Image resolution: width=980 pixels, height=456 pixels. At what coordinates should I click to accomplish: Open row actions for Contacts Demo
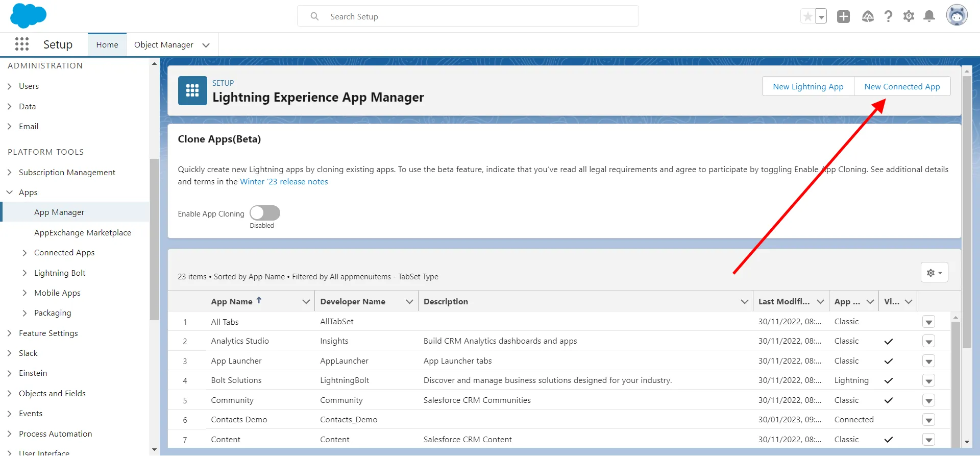click(x=928, y=420)
